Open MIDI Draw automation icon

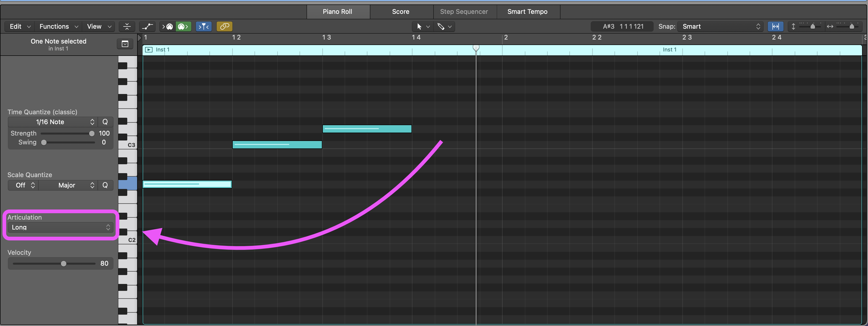(x=147, y=27)
